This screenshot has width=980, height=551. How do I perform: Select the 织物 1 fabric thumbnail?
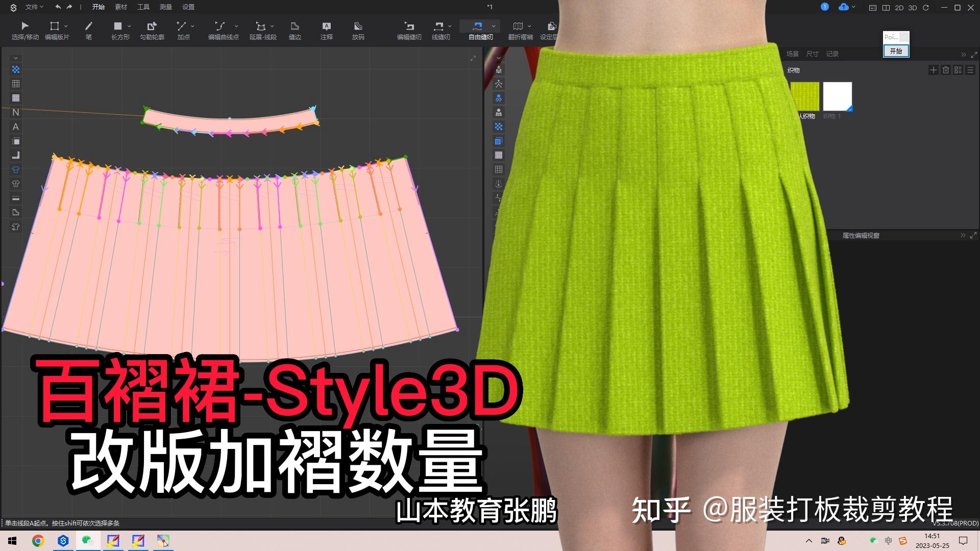[838, 96]
